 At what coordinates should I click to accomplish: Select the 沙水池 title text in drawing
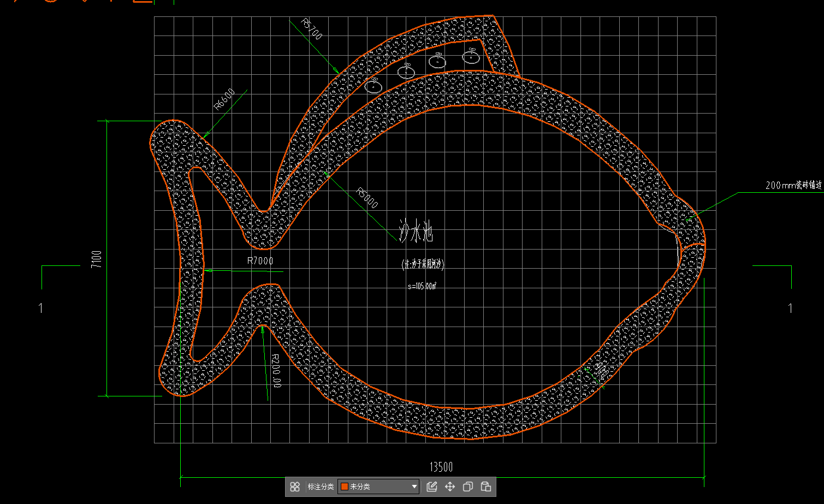coord(416,231)
